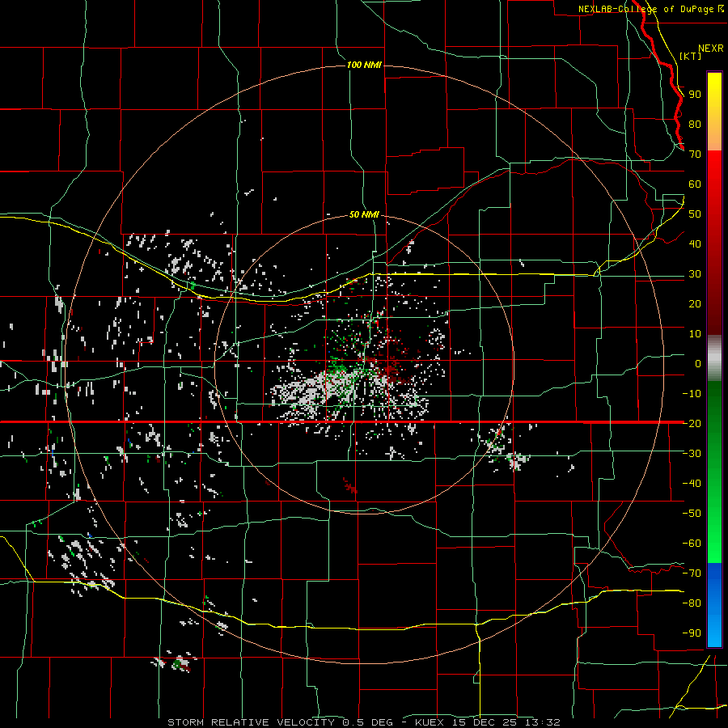
Task: Click the 0 value on velocity scale
Action: (698, 363)
